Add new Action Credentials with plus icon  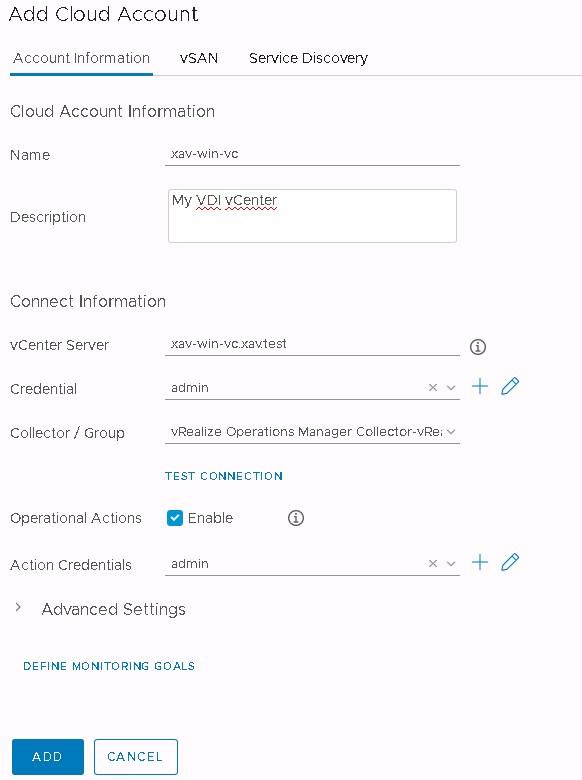[480, 562]
